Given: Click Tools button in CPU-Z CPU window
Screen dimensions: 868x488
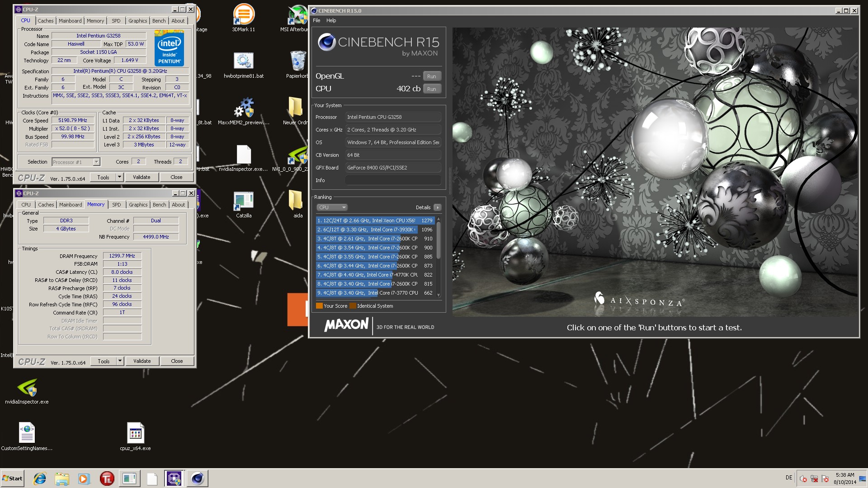Looking at the screenshot, I should 103,177.
